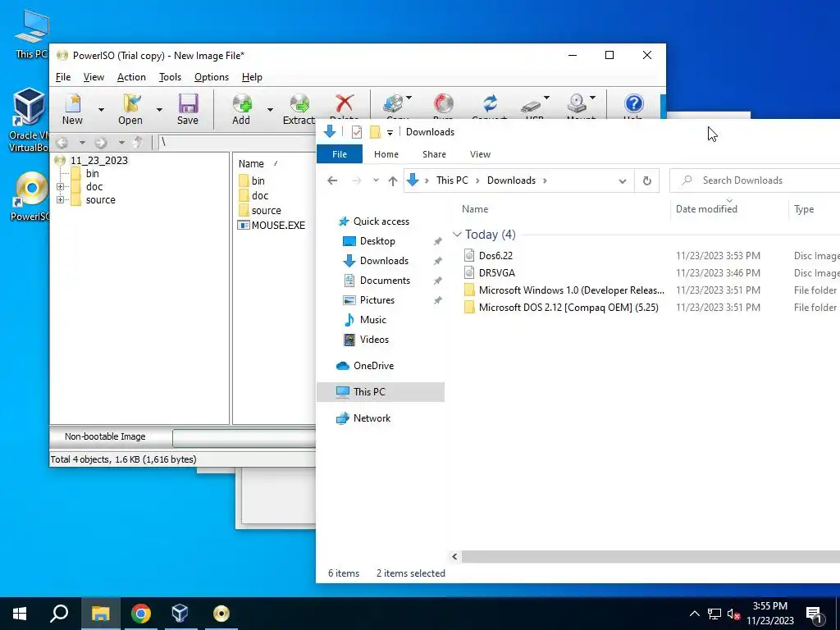Click the muted volume tray icon
The height and width of the screenshot is (630, 840).
(x=734, y=614)
